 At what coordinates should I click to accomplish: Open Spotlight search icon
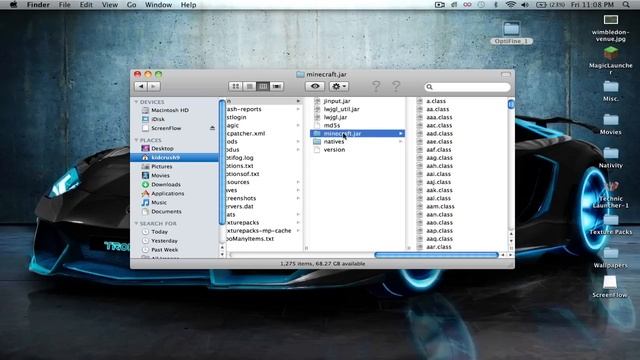[626, 4]
